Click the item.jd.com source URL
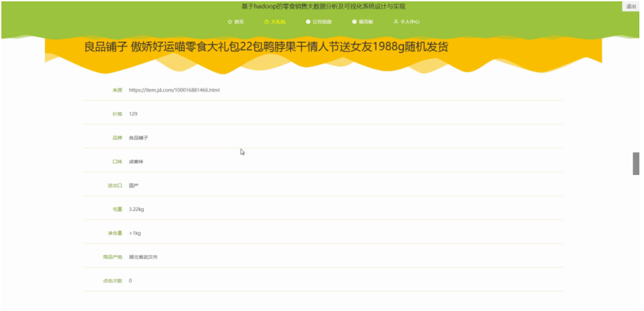Image resolution: width=644 pixels, height=311 pixels. 174,90
